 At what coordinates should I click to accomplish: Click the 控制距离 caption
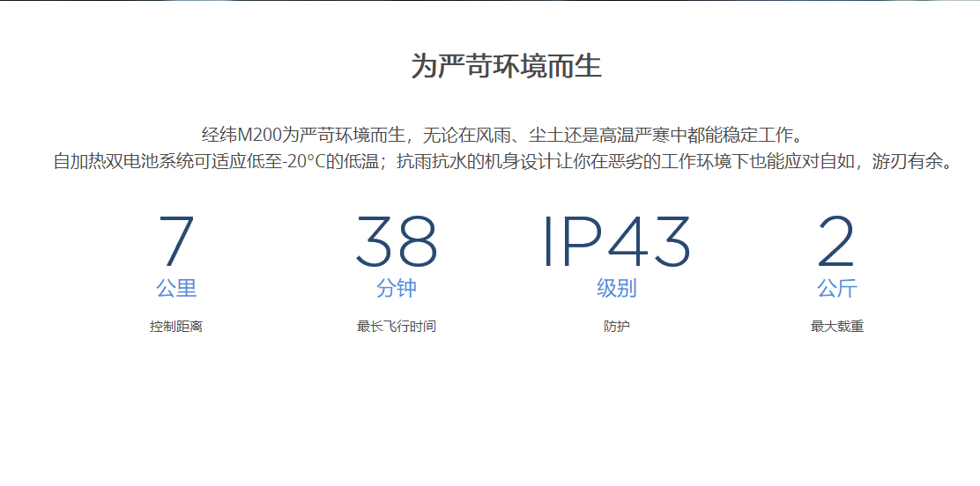tap(176, 327)
